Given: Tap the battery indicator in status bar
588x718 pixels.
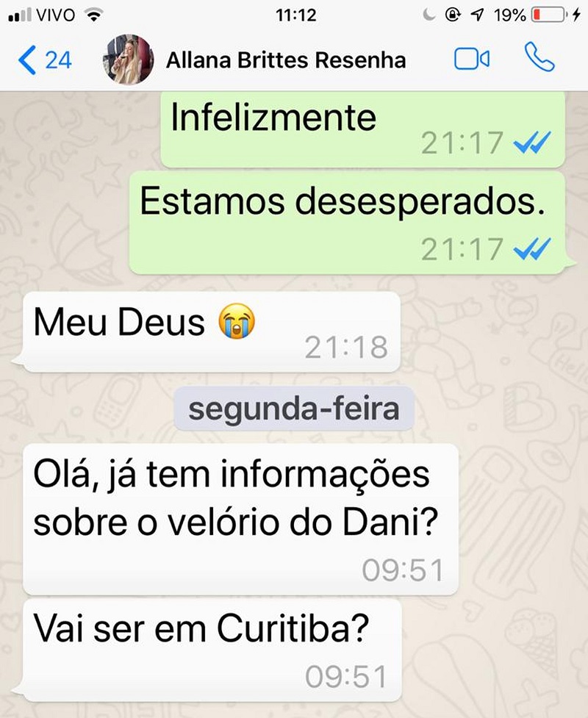Looking at the screenshot, I should click(548, 15).
